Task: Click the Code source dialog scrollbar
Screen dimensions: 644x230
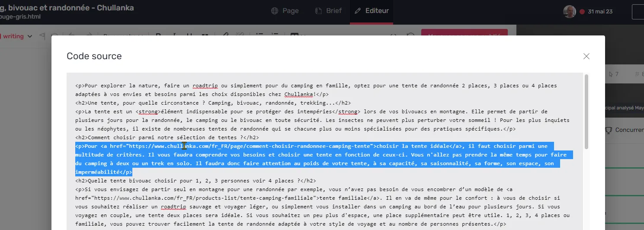Action: pyautogui.click(x=586, y=112)
